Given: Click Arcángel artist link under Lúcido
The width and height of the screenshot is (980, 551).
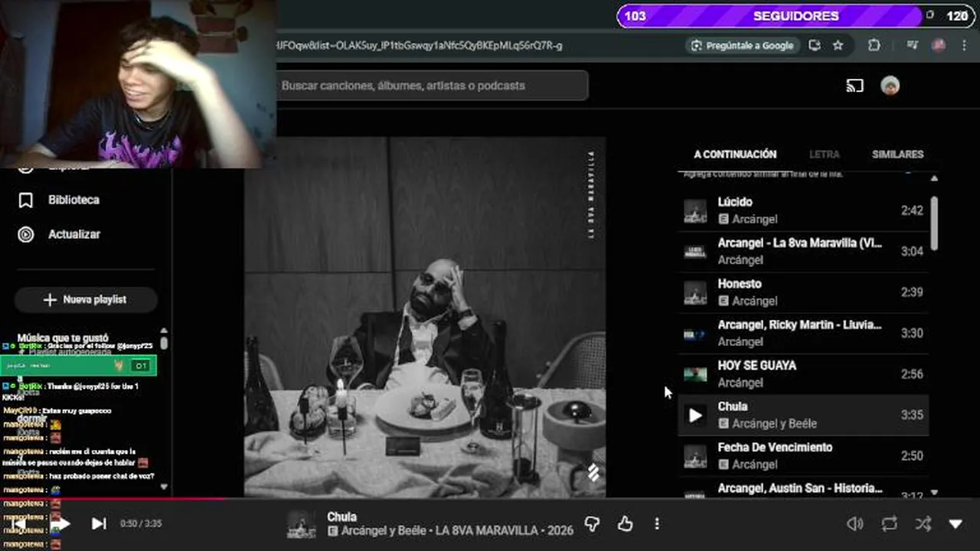Looking at the screenshot, I should 755,220.
